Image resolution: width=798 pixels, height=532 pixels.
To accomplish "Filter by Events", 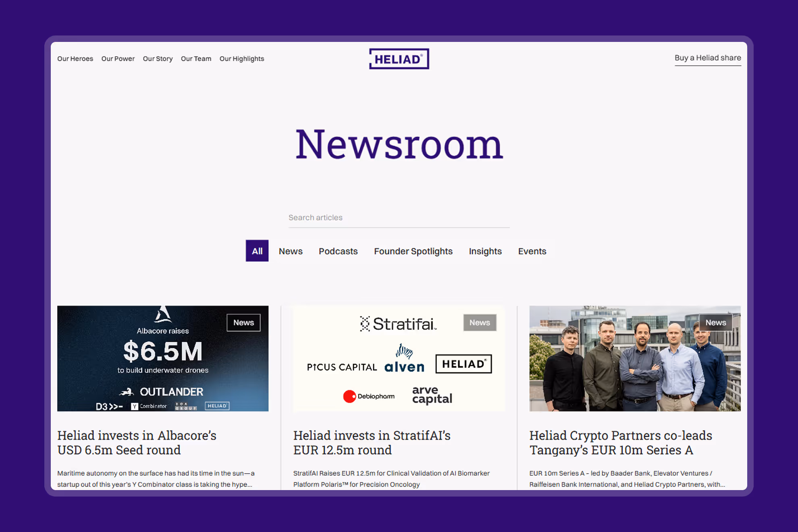I will tap(532, 251).
